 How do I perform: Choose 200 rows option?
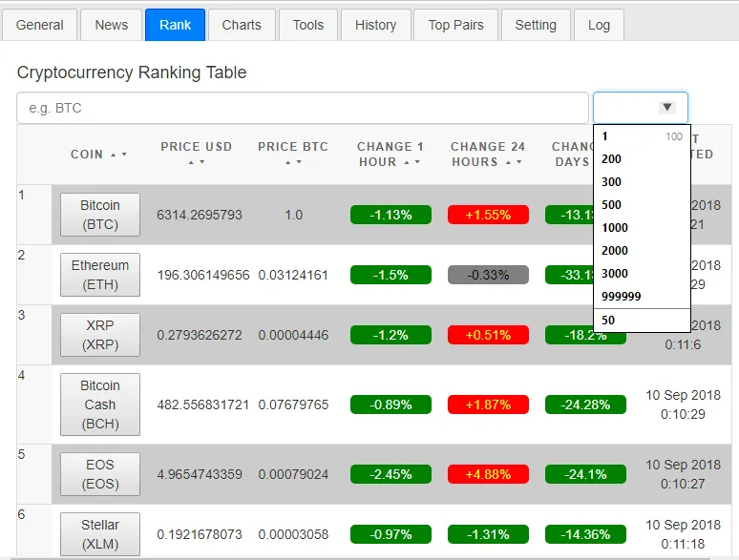pyautogui.click(x=642, y=159)
